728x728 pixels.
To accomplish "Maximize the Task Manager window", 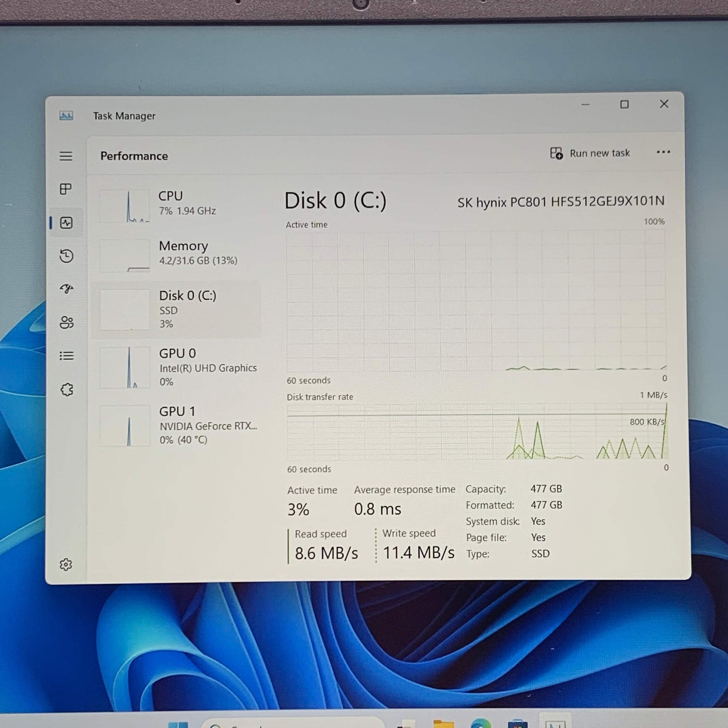I will tap(624, 105).
